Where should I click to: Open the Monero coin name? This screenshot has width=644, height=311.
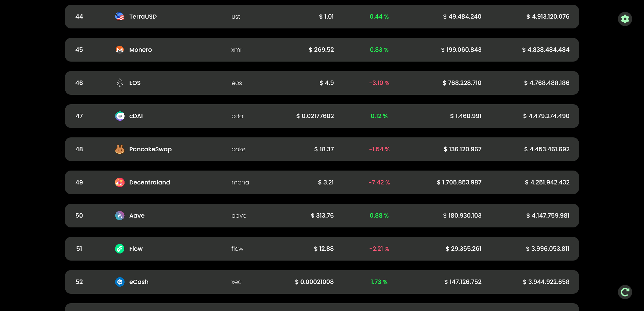(x=140, y=50)
